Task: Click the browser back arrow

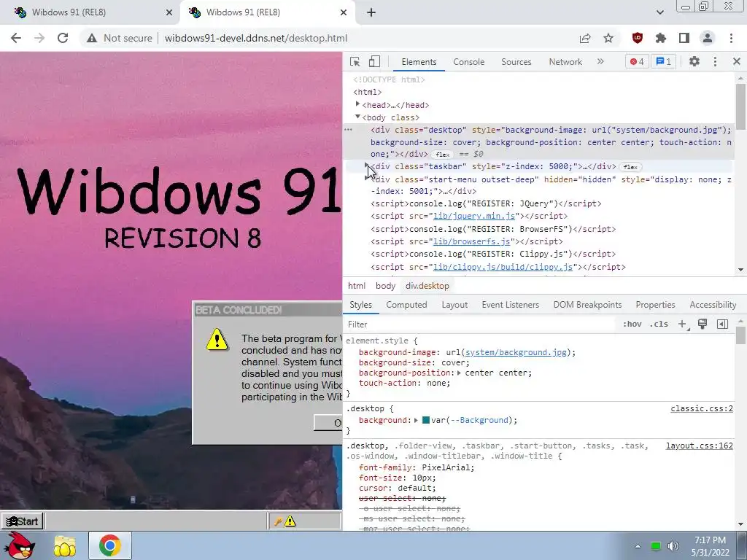Action: click(16, 38)
